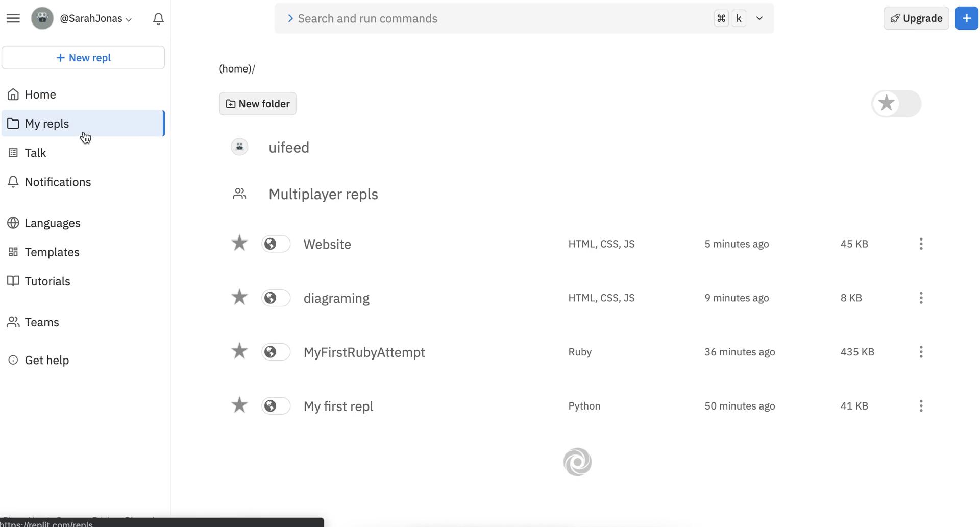Select the Languages globe icon

(x=13, y=223)
